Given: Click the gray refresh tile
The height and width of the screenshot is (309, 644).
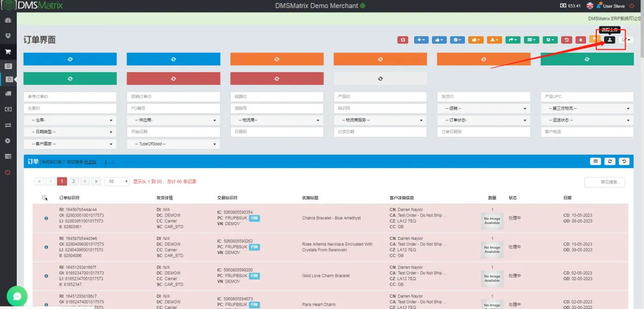Looking at the screenshot, I should 380,78.
